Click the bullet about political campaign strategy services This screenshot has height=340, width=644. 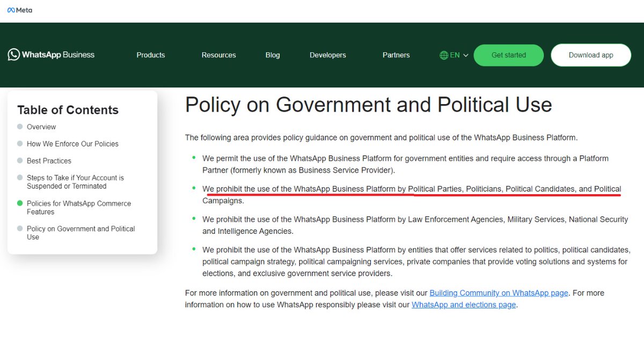click(416, 262)
